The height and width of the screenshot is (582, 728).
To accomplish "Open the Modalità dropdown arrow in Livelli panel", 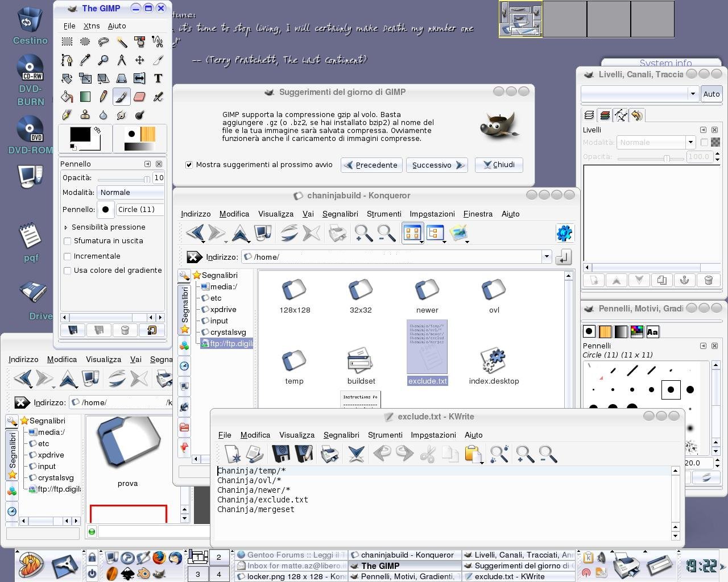I will (x=690, y=143).
